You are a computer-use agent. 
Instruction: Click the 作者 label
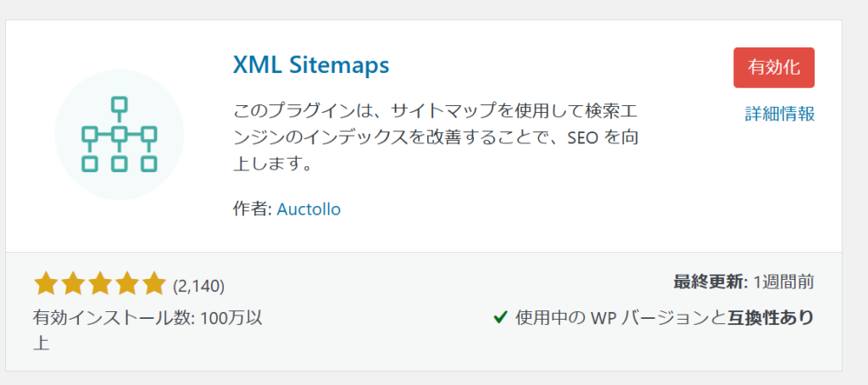(x=252, y=209)
